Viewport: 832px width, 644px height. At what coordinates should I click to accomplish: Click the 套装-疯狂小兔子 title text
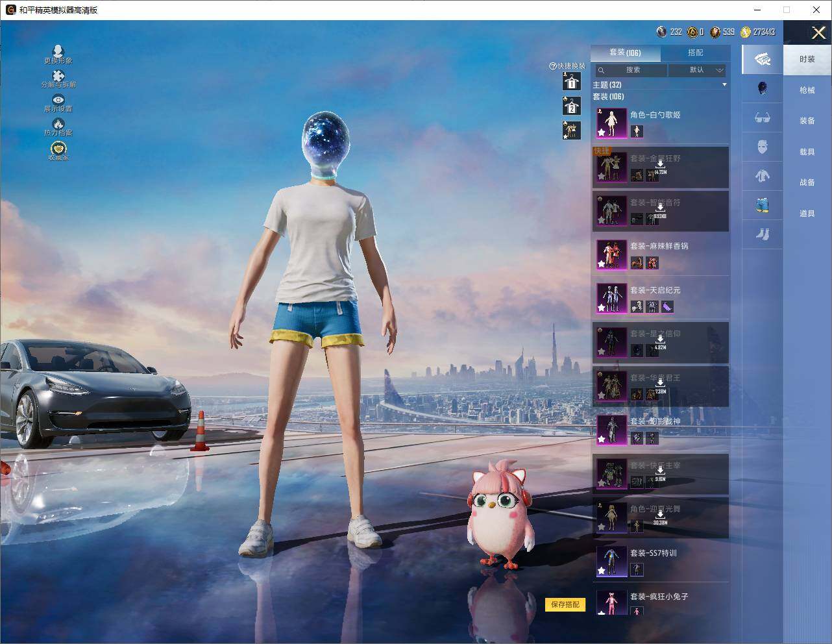click(x=659, y=597)
